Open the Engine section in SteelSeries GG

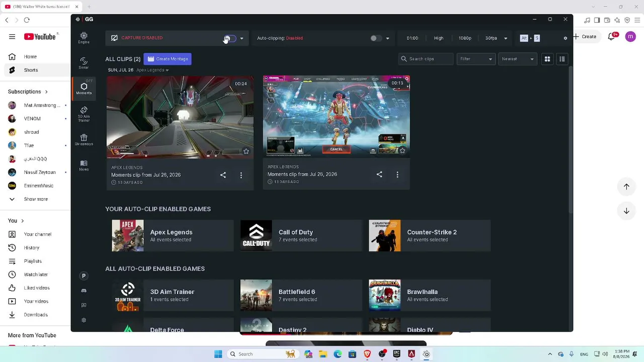click(x=84, y=38)
